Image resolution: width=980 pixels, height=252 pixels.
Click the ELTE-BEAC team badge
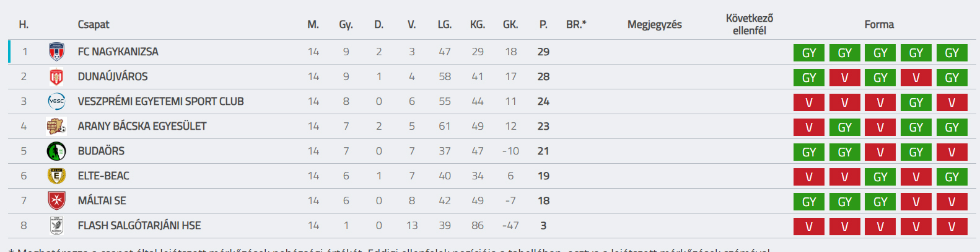click(56, 176)
